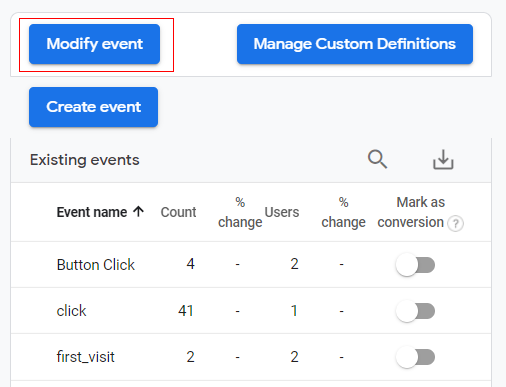This screenshot has width=506, height=387.
Task: Search existing events with magnifier icon
Action: 377,159
